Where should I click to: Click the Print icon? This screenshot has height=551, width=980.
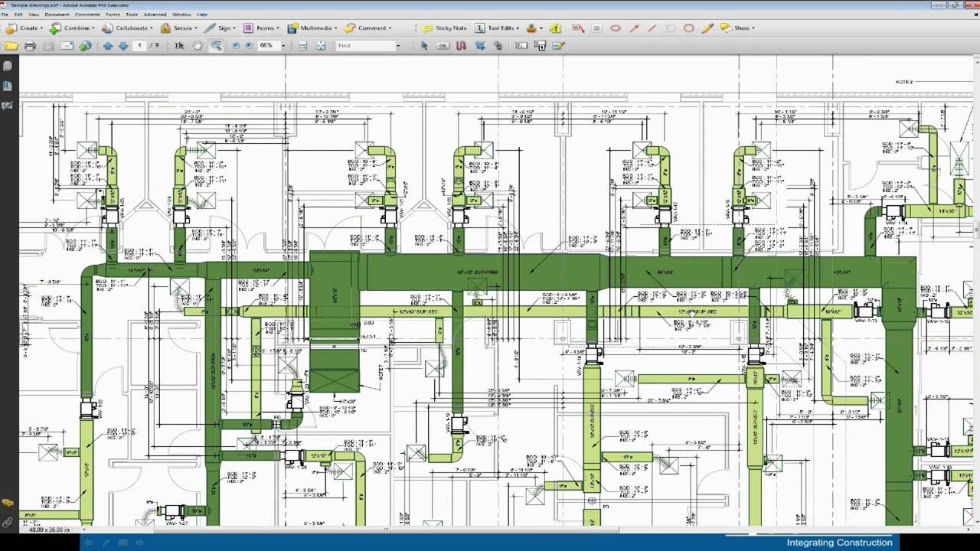(29, 45)
